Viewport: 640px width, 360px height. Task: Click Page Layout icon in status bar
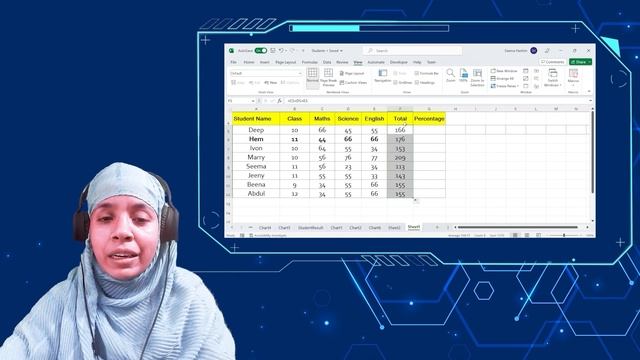[527, 236]
